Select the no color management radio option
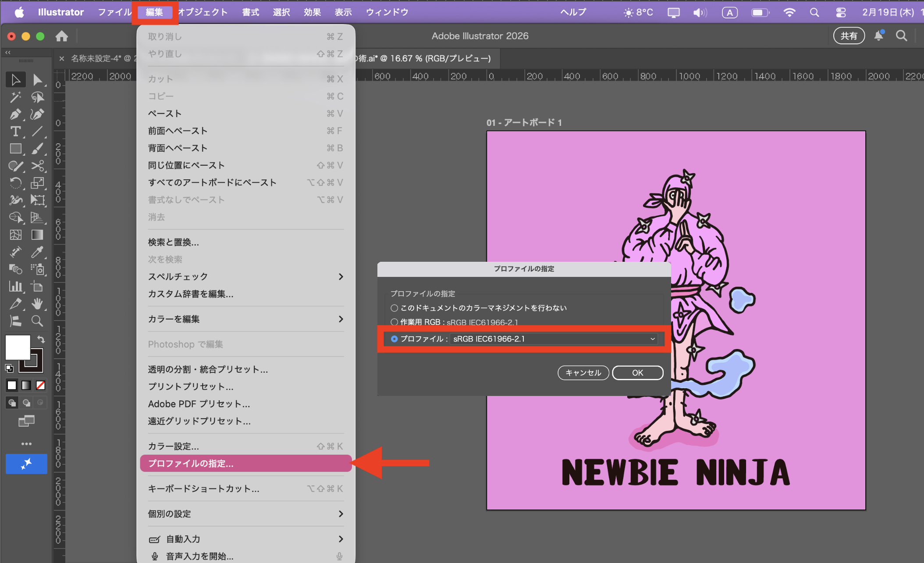The height and width of the screenshot is (563, 924). (x=394, y=308)
